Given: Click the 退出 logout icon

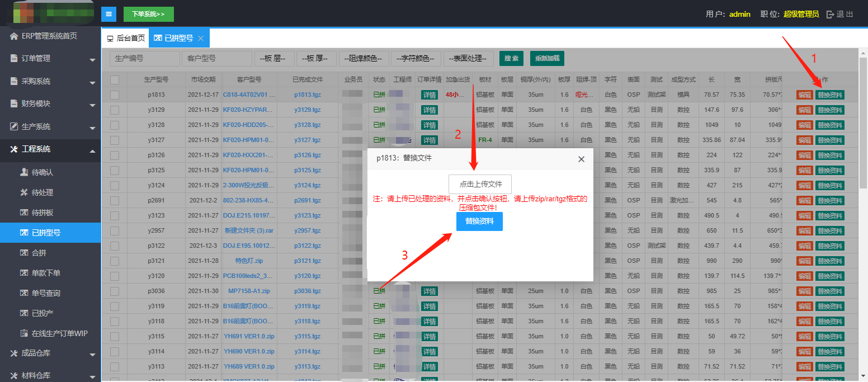Looking at the screenshot, I should click(830, 14).
